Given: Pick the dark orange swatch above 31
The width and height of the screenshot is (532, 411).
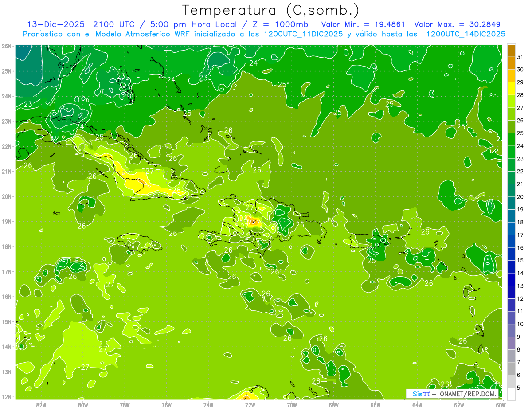Looking at the screenshot, I should (x=511, y=51).
